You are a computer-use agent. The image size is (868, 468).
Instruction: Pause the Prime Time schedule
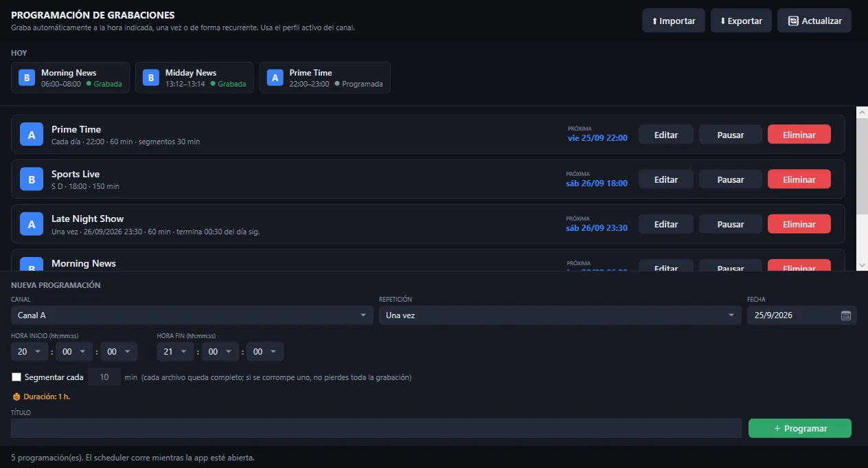[x=731, y=135]
